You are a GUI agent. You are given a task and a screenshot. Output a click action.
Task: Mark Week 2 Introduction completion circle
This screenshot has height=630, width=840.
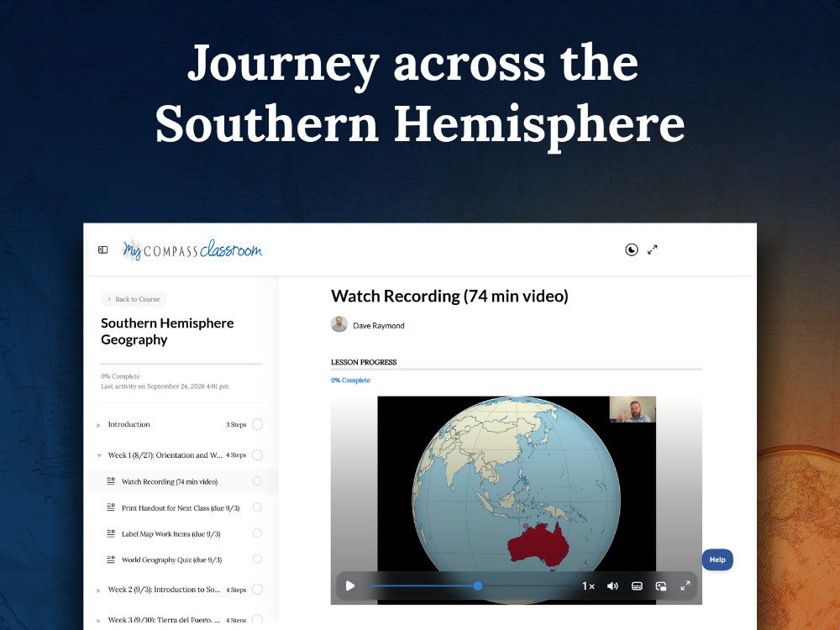click(257, 590)
